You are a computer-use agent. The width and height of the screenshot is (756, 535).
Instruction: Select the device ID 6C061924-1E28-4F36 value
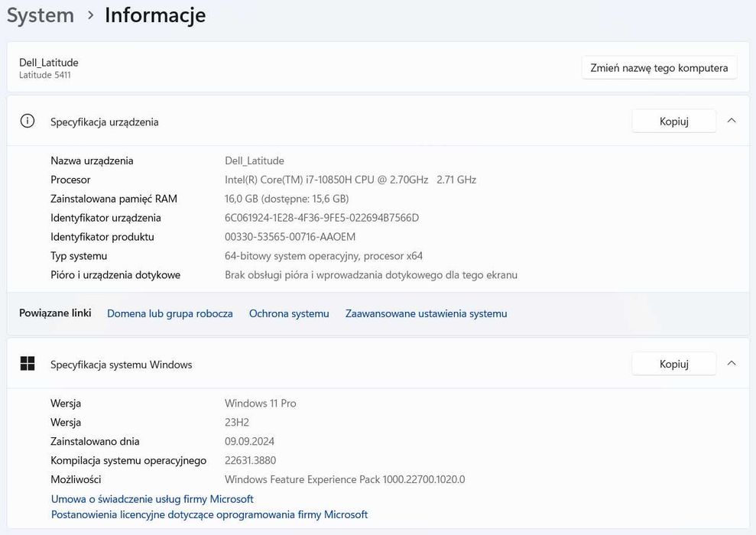(x=322, y=218)
